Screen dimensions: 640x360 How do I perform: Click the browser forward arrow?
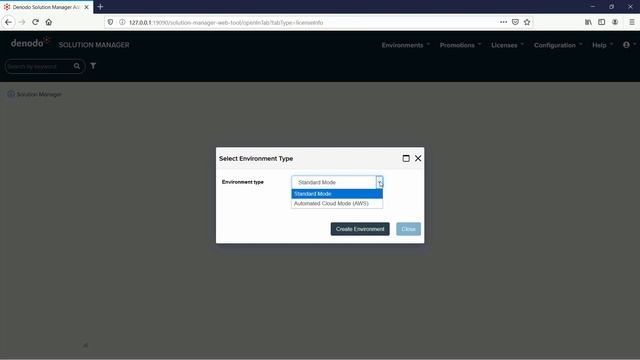pyautogui.click(x=22, y=22)
